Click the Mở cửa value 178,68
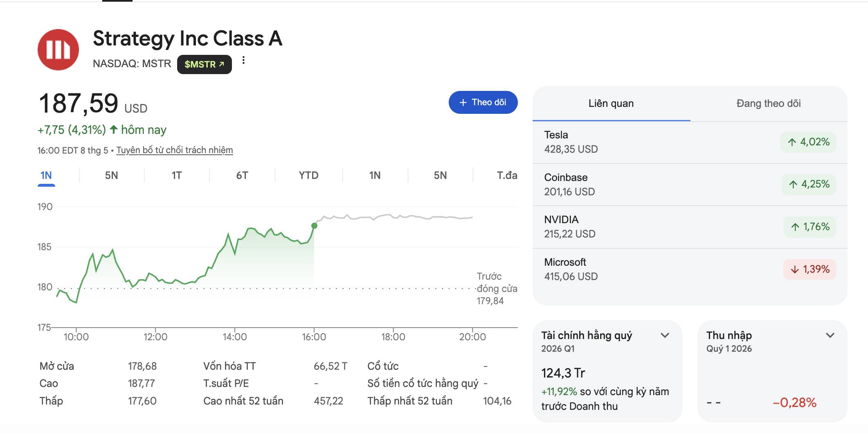Viewport: 868px width, 434px height. [x=142, y=366]
